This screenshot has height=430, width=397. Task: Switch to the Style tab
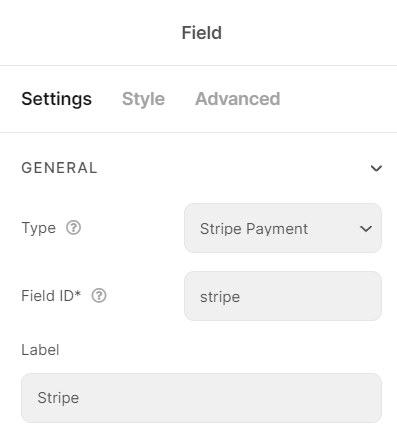(143, 99)
